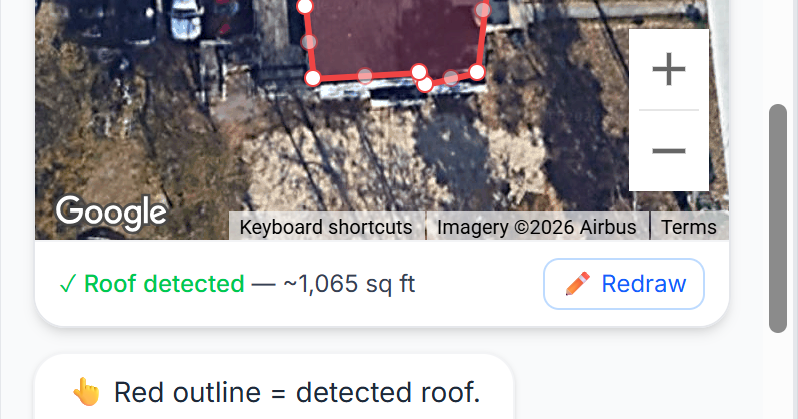798x419 pixels.
Task: Click faded midpoint handle on short slanted bottom edge
Action: (451, 77)
